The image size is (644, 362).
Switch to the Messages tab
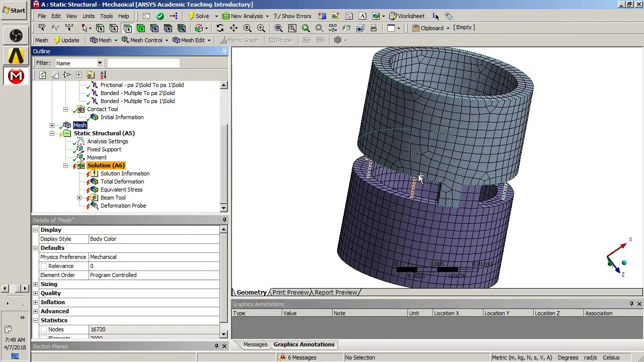[255, 344]
